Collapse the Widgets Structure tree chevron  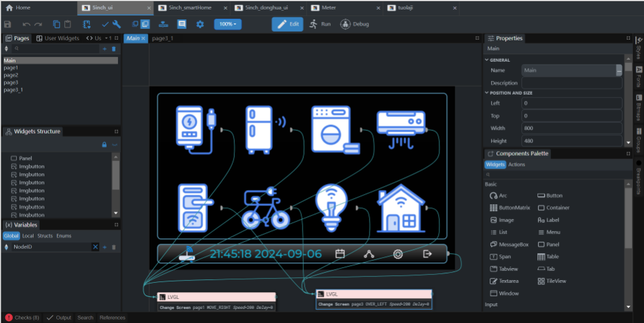[x=115, y=144]
